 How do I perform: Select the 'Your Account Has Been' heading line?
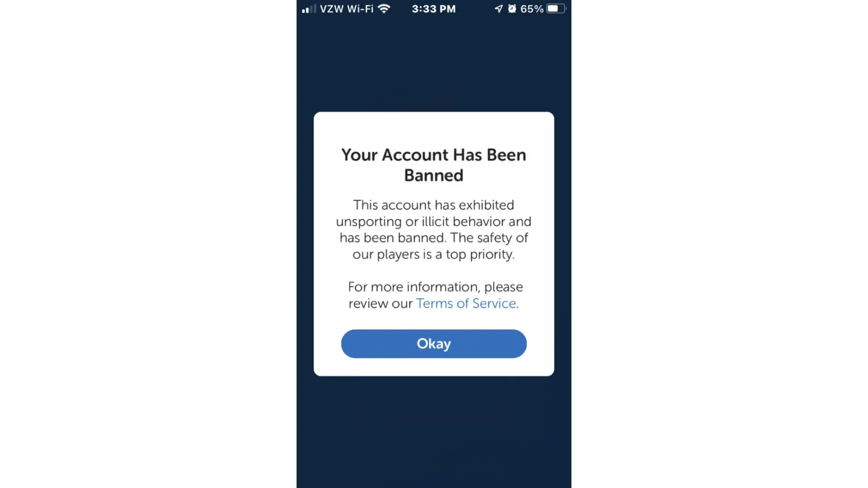434,155
